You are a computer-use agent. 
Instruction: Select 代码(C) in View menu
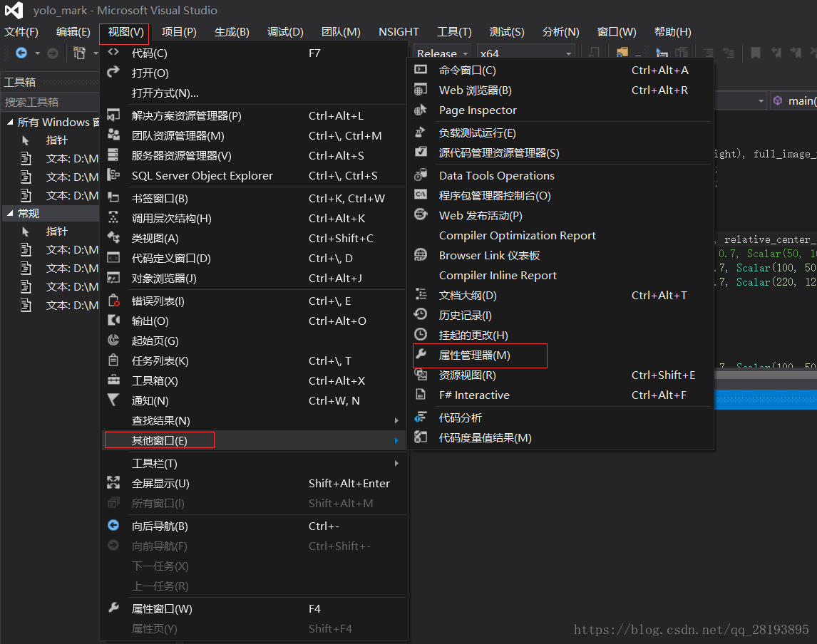253,53
